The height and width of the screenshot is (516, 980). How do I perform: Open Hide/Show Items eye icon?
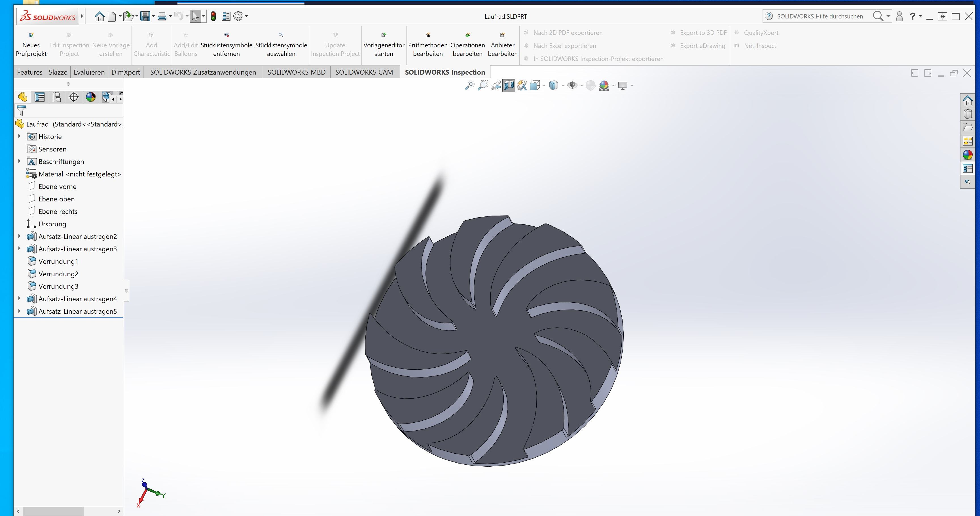572,86
